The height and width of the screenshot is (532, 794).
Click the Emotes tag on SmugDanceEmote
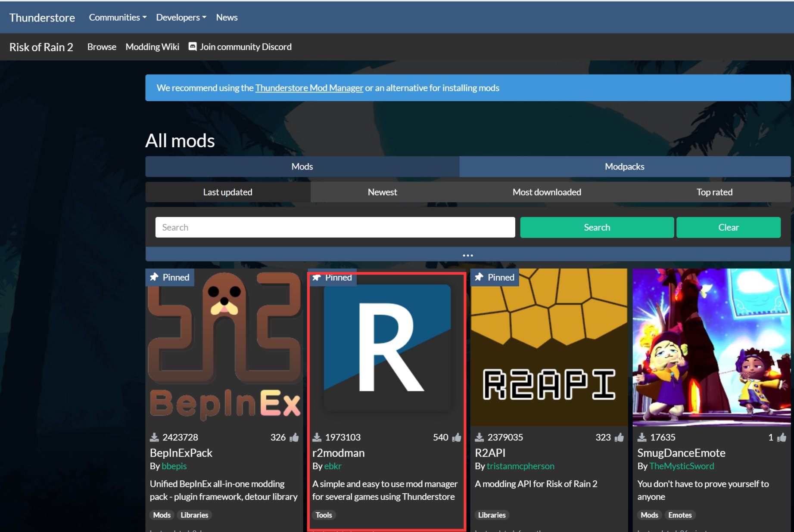click(x=680, y=515)
